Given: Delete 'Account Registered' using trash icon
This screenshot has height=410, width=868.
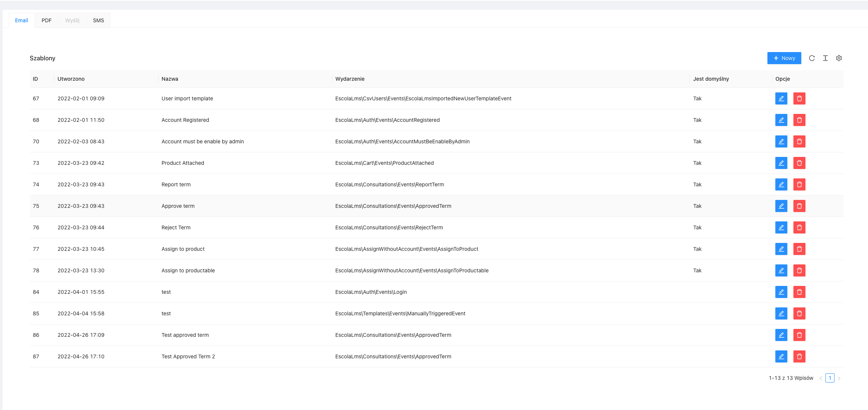Looking at the screenshot, I should (799, 120).
